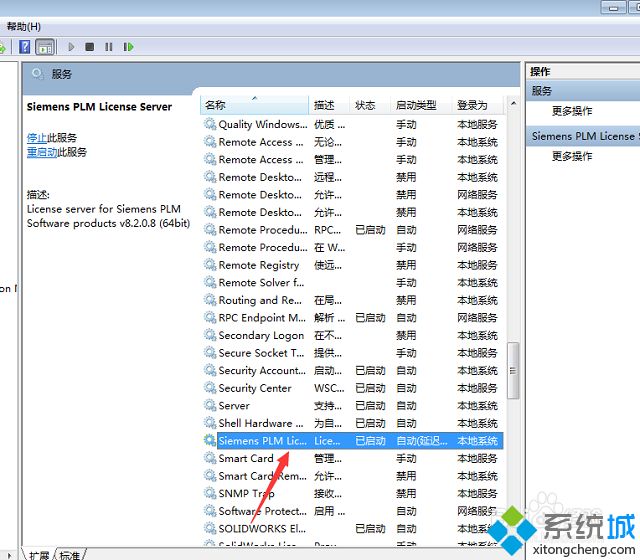This screenshot has height=560, width=640.
Task: Select the Server service name
Action: [234, 406]
